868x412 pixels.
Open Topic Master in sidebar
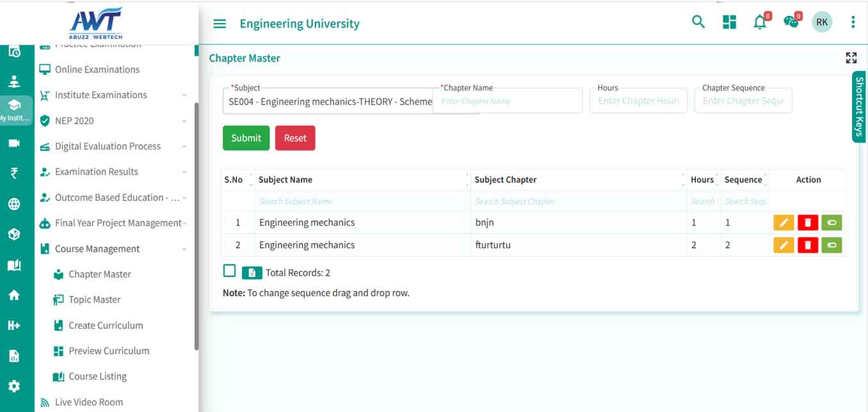95,299
